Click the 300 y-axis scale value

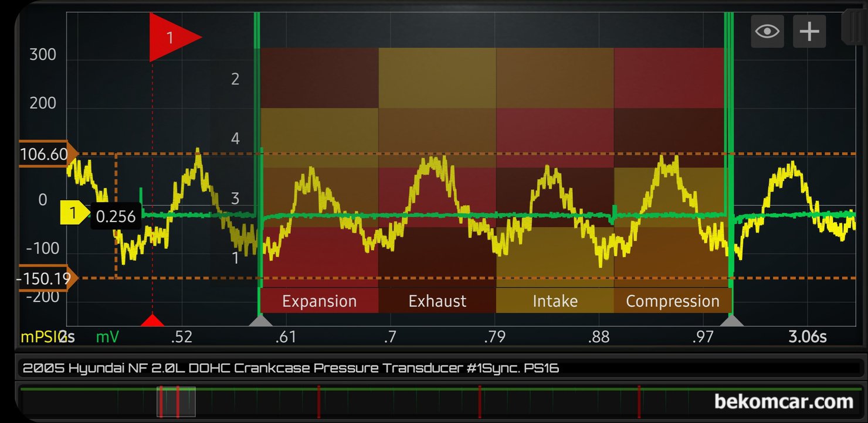(43, 55)
